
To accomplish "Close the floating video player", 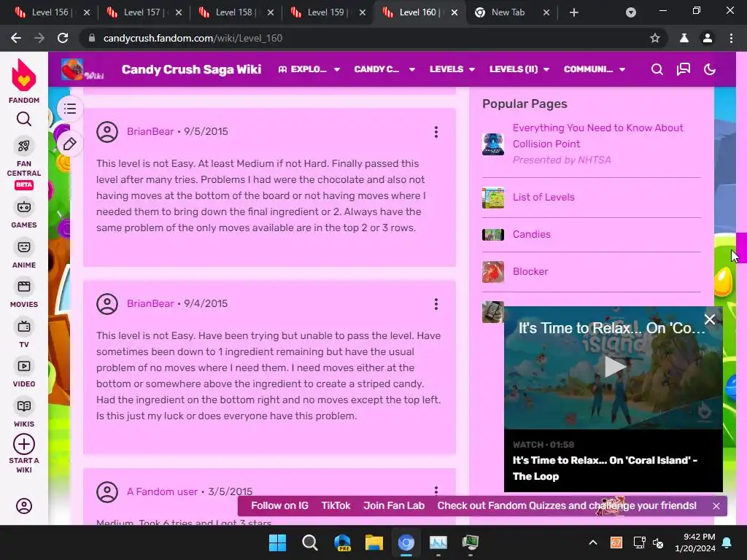I will coord(710,319).
